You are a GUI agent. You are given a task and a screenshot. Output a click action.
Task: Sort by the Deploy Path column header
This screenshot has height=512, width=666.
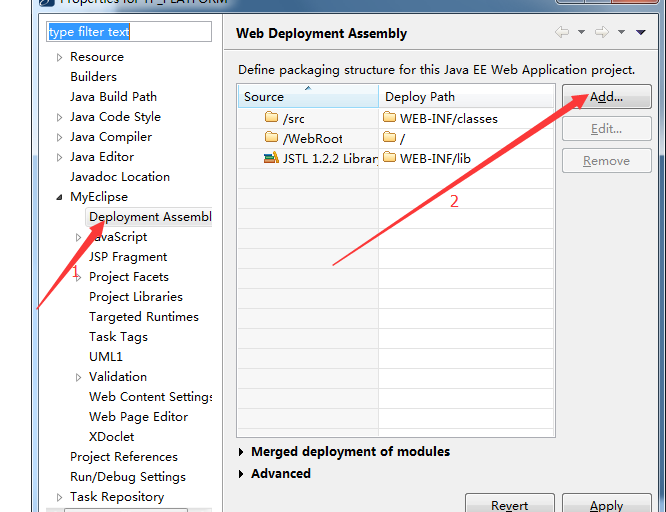[x=466, y=96]
